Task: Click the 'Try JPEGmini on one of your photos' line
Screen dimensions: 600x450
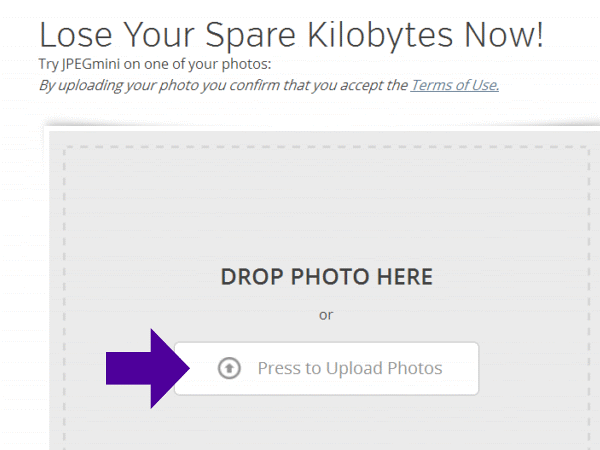Action: [154, 65]
